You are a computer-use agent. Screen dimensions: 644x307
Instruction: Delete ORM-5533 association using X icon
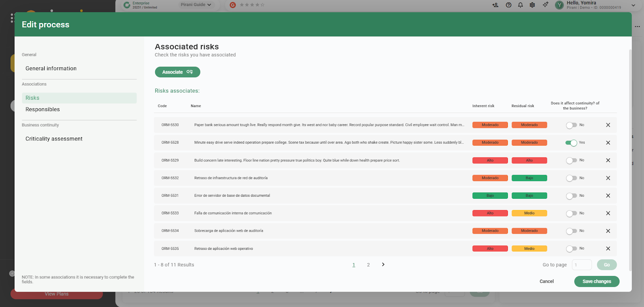pyautogui.click(x=608, y=213)
